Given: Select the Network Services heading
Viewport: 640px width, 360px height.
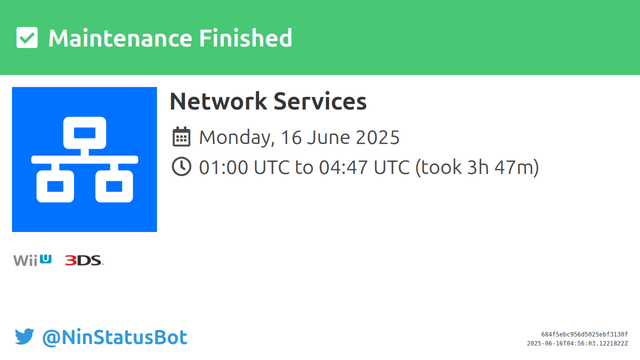Looking at the screenshot, I should (x=268, y=101).
